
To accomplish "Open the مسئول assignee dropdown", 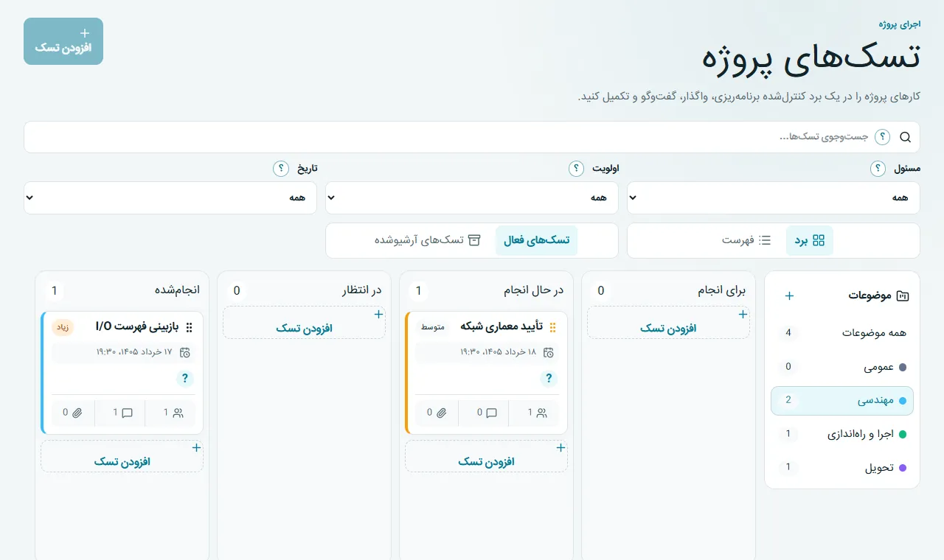I will click(774, 198).
